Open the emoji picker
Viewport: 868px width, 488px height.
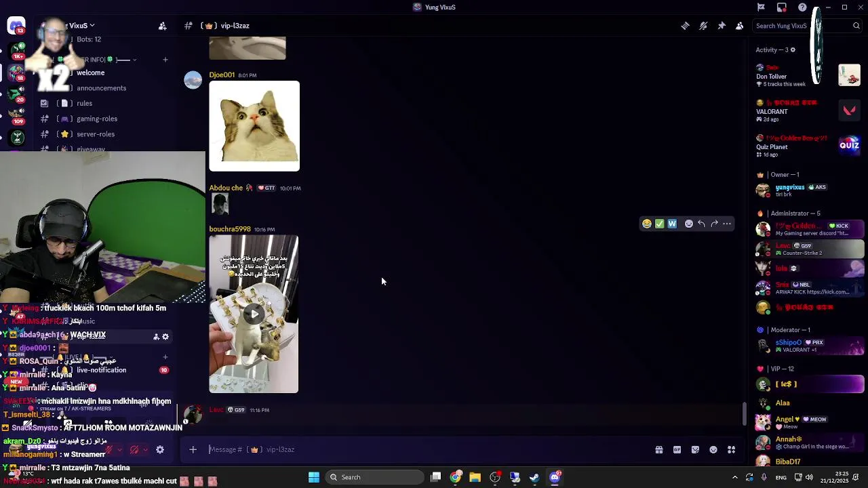(x=713, y=449)
